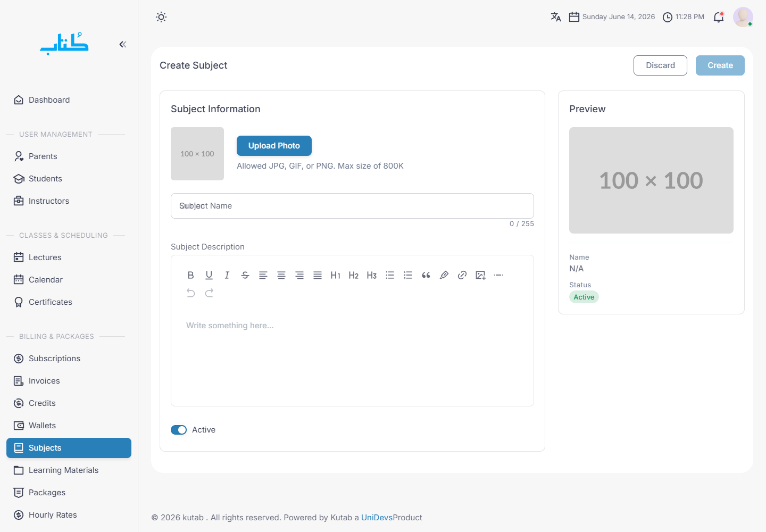Click into the description text area
766x532 pixels.
(352, 358)
